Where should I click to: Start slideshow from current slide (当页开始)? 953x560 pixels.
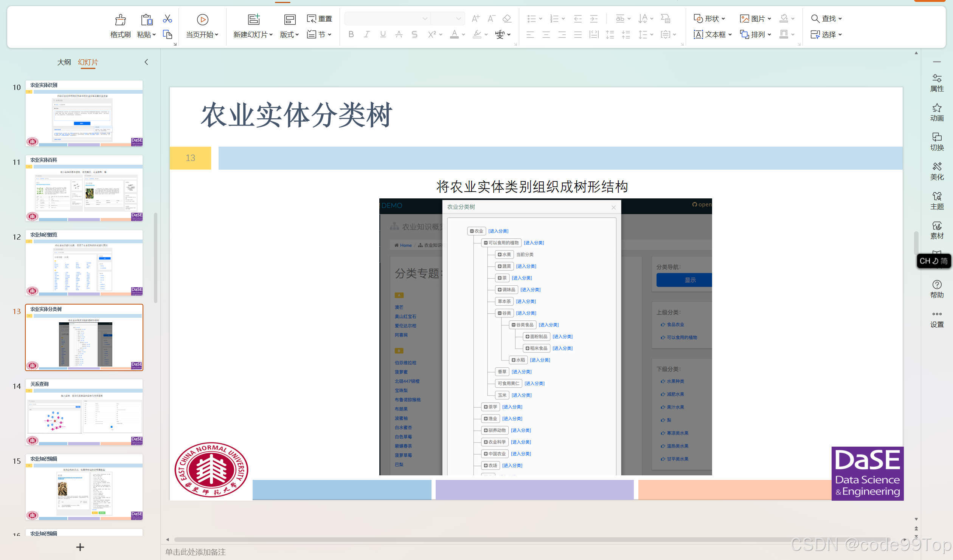coord(202,20)
